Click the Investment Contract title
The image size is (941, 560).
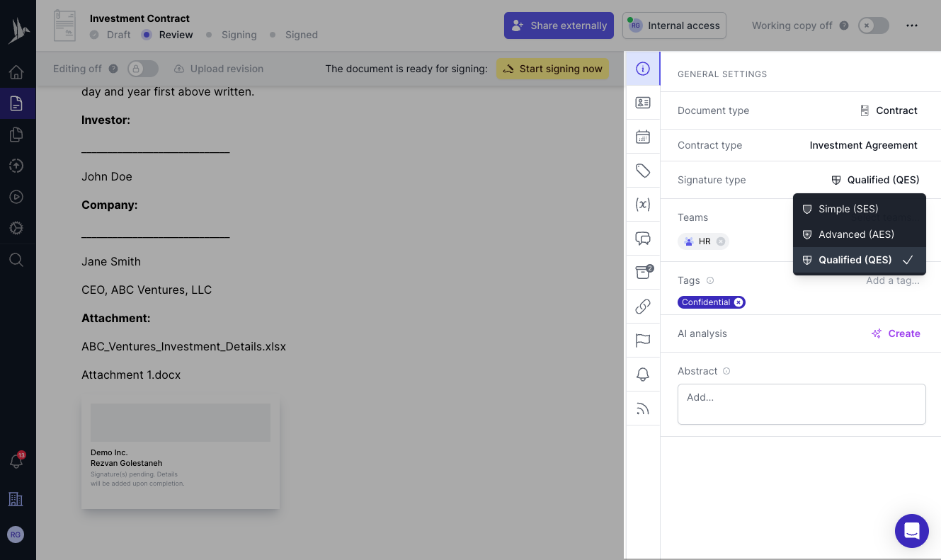139,18
